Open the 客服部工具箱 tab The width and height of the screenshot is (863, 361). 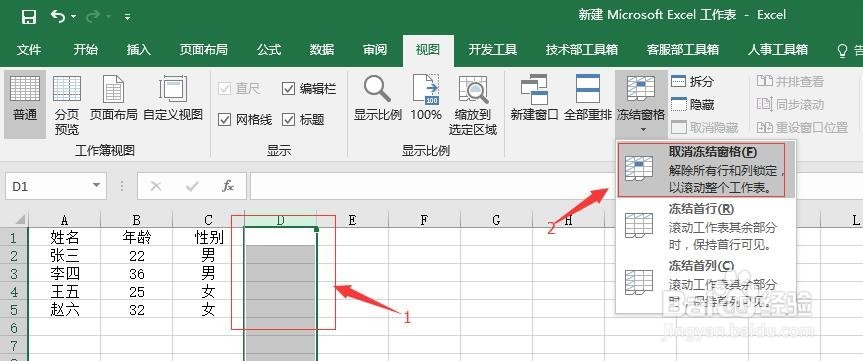pyautogui.click(x=682, y=50)
